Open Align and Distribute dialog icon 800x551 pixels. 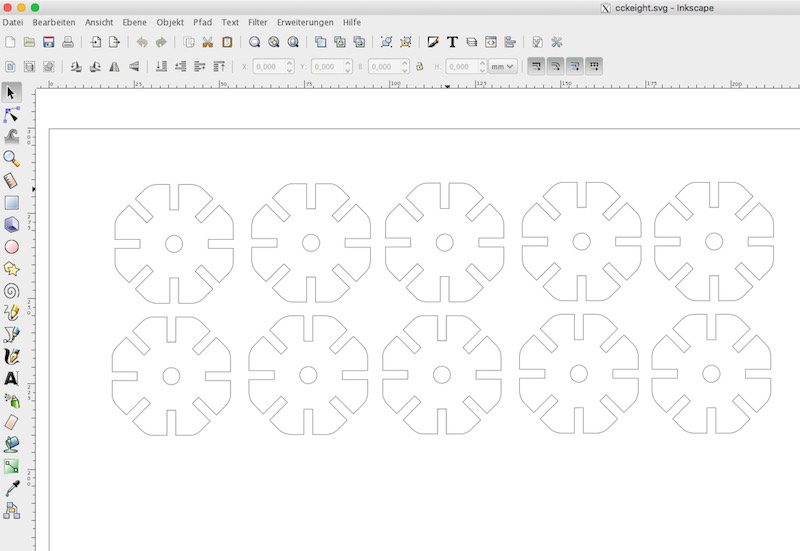[x=510, y=42]
